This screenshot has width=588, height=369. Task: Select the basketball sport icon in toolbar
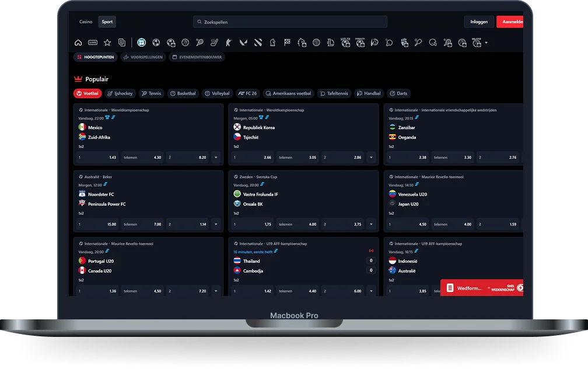185,43
